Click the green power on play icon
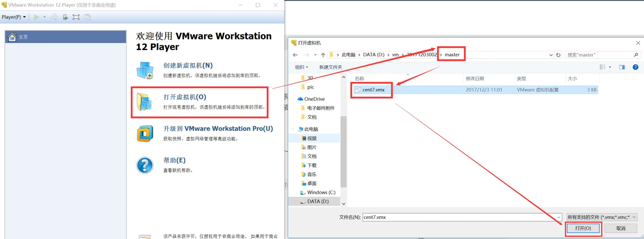 (x=36, y=17)
